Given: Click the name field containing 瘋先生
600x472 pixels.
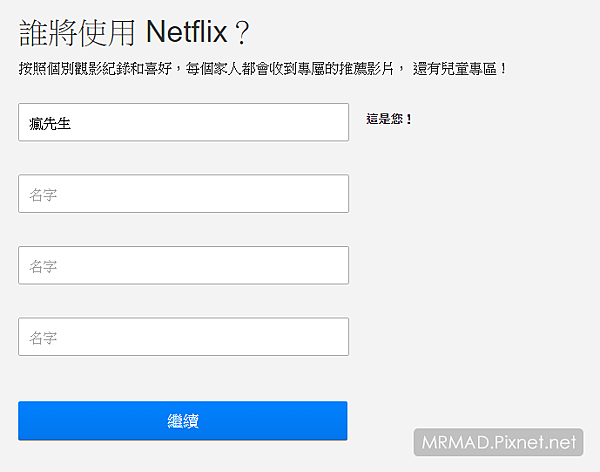Looking at the screenshot, I should [183, 122].
